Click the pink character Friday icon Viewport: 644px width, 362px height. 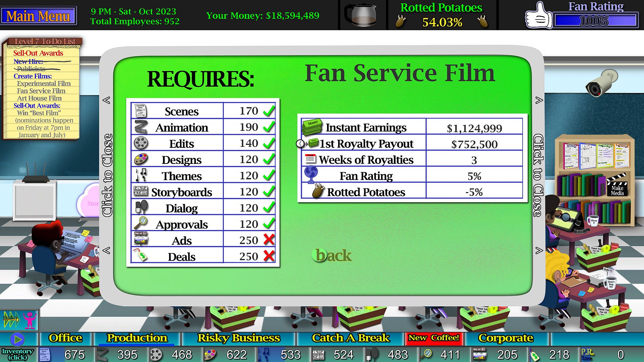coord(30,320)
